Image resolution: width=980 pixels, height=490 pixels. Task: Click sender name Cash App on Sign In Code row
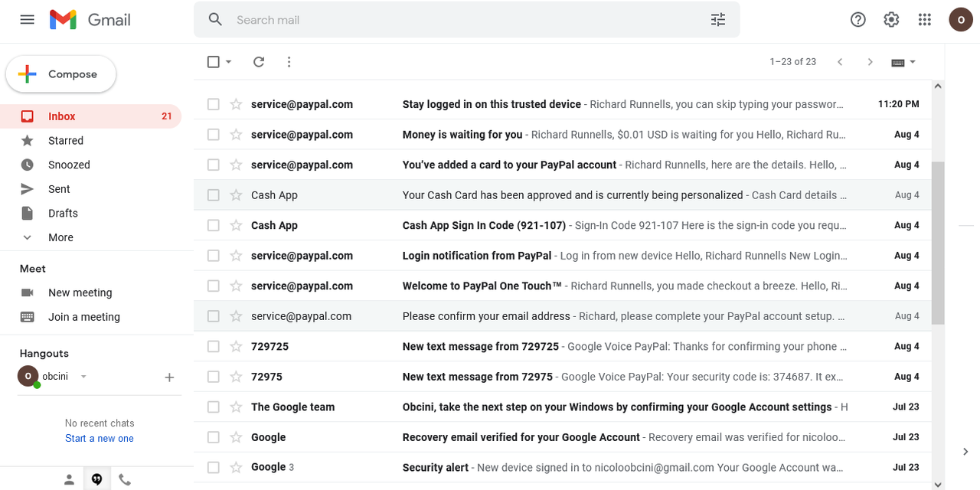(274, 225)
